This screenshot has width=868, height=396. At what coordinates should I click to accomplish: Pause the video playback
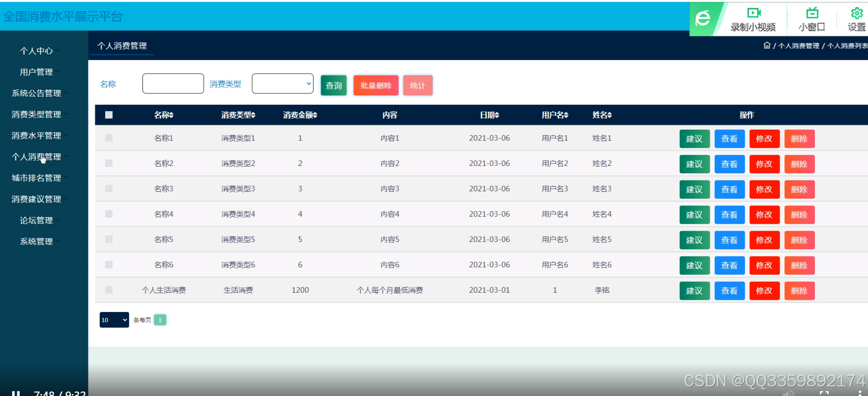point(16,393)
